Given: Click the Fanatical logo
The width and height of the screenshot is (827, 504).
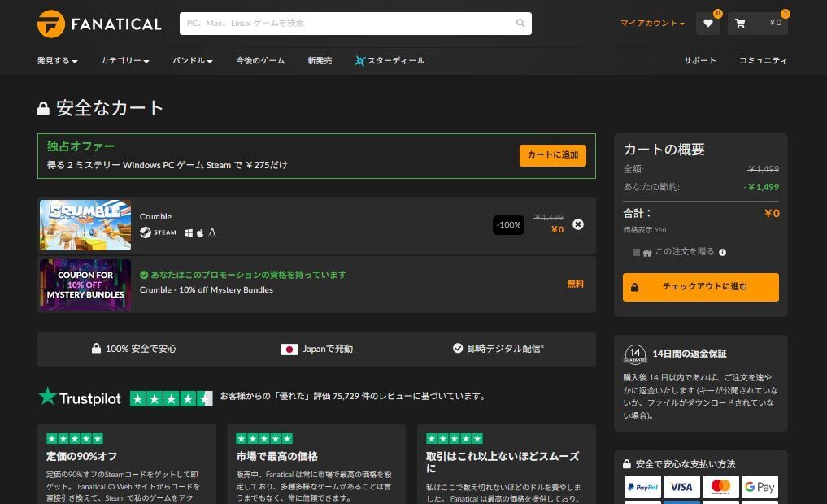Looking at the screenshot, I should 100,24.
